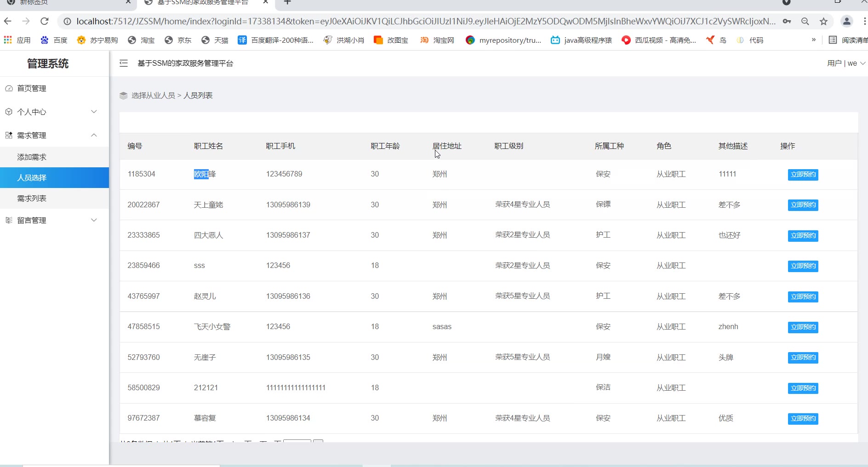Open the 用户 | we dropdown
Viewport: 868px width, 467px height.
coord(845,63)
